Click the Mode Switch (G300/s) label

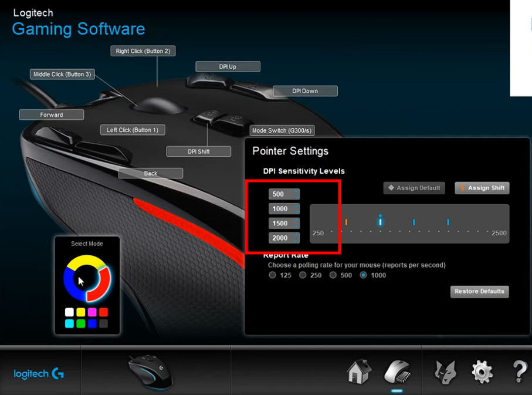[282, 130]
